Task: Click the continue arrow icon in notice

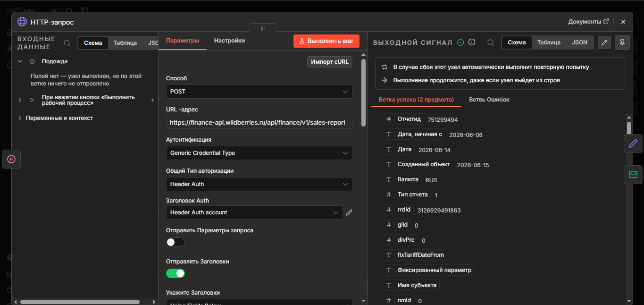Action: tap(384, 80)
